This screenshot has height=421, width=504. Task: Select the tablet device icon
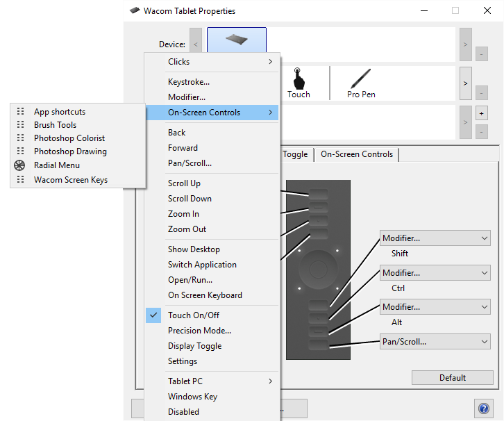pos(237,40)
